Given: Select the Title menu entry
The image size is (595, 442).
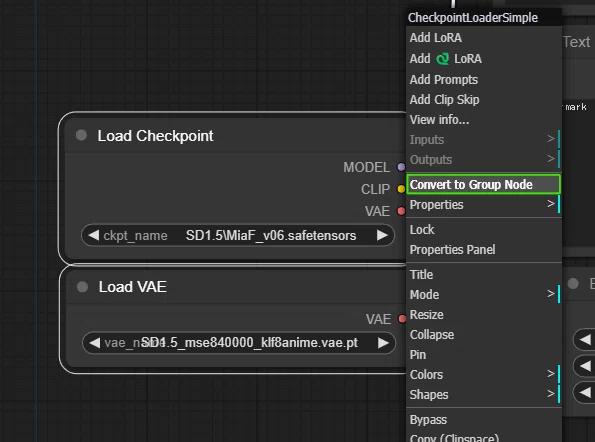Looking at the screenshot, I should [484, 274].
